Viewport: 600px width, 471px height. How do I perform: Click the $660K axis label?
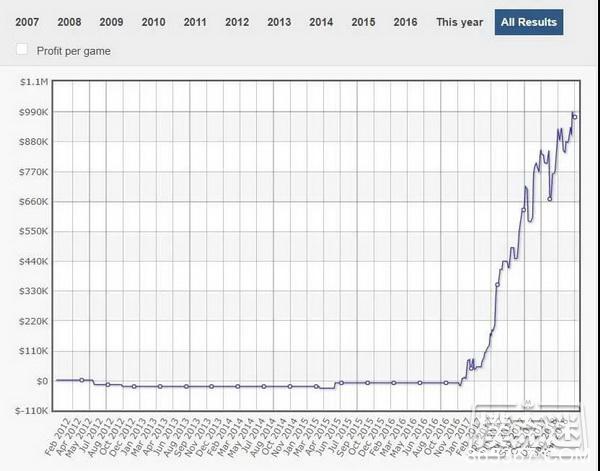[x=34, y=202]
